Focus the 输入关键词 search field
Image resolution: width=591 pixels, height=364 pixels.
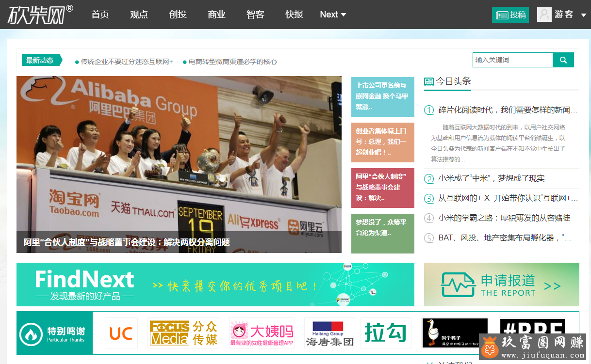tap(513, 60)
